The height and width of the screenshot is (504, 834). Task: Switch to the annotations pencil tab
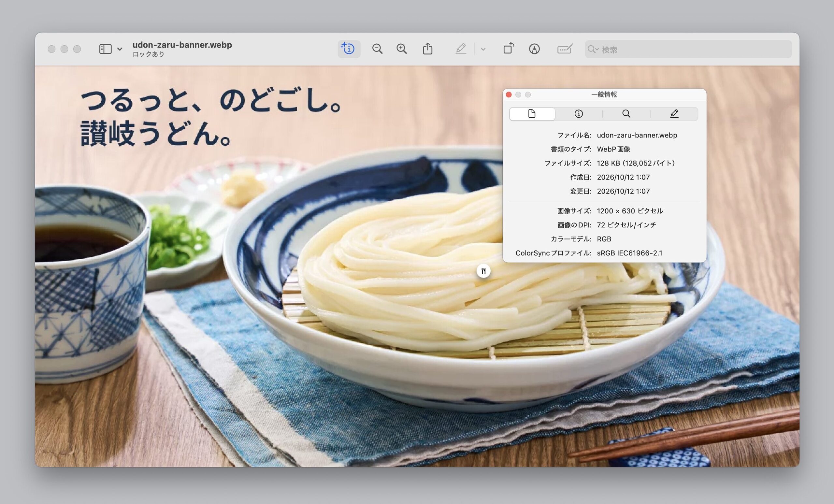click(674, 114)
